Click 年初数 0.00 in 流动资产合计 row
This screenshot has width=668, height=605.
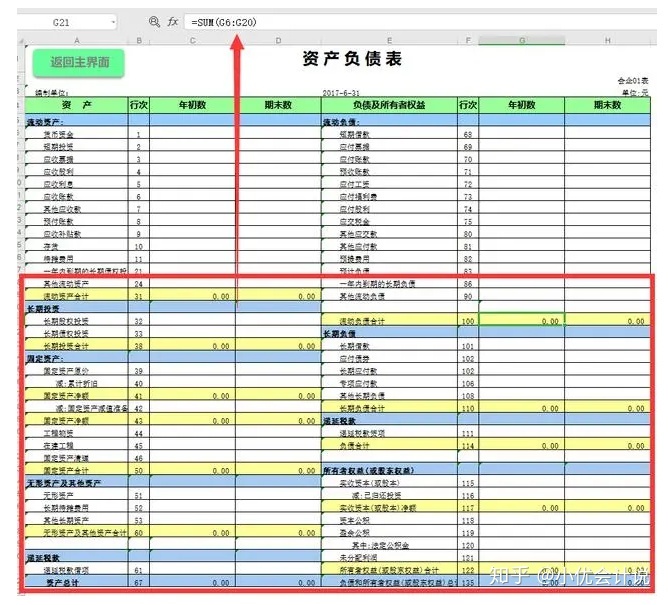coord(193,296)
